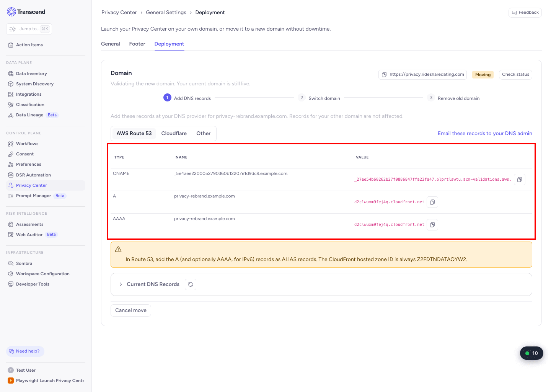Image resolution: width=551 pixels, height=392 pixels.
Task: Select the Cloudflare DNS provider tab
Action: (x=174, y=134)
